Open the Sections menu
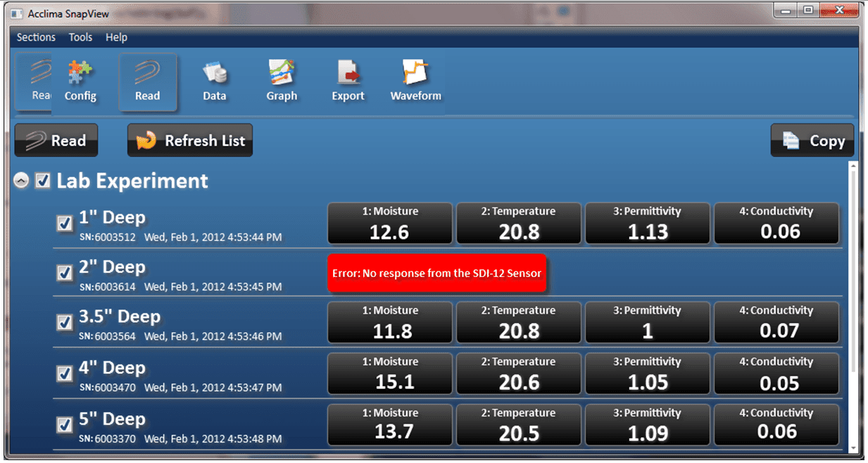This screenshot has width=868, height=463. coord(36,37)
